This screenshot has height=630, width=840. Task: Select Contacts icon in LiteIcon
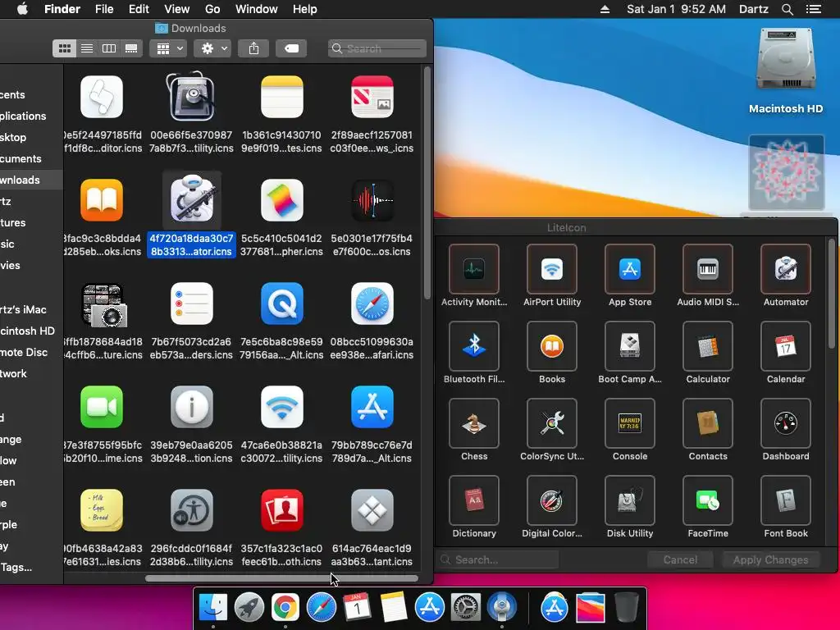(x=708, y=423)
